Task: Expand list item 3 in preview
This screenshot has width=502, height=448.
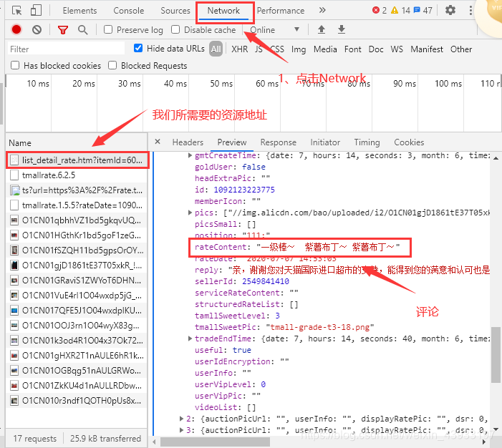Action: [x=181, y=430]
